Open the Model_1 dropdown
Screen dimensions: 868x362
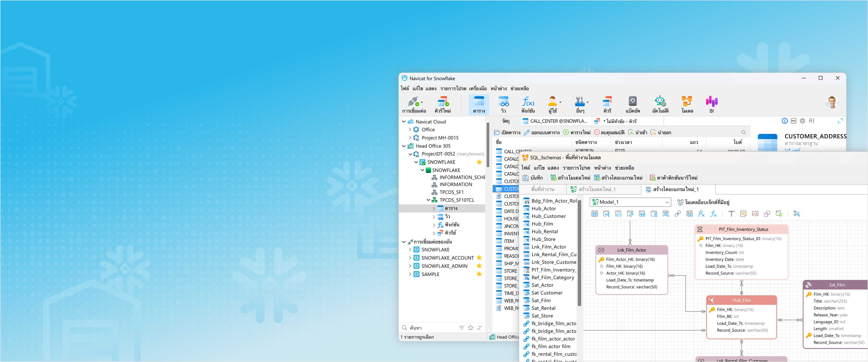(667, 202)
